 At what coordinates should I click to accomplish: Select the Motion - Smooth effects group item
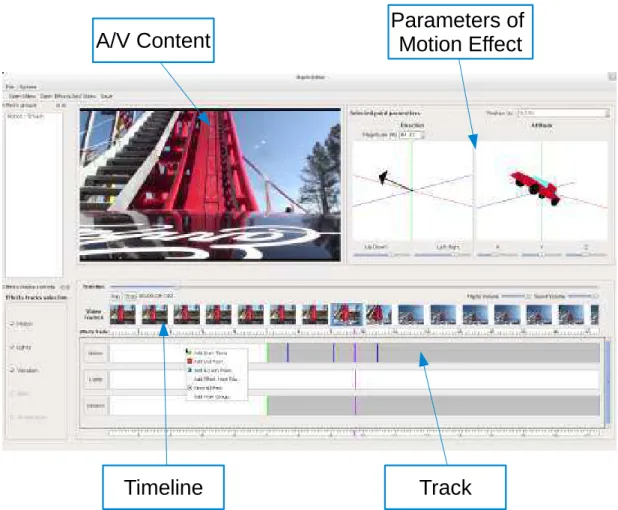tap(26, 116)
